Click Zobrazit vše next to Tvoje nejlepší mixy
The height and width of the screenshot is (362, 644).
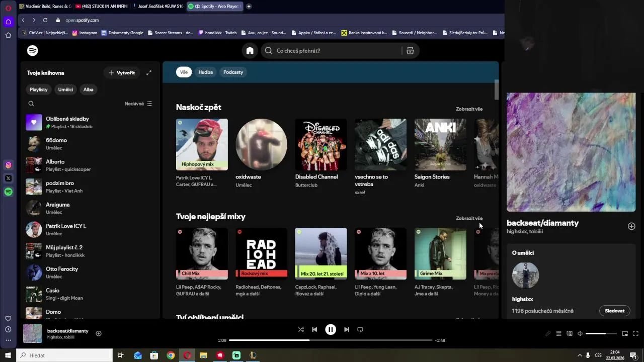tap(469, 218)
